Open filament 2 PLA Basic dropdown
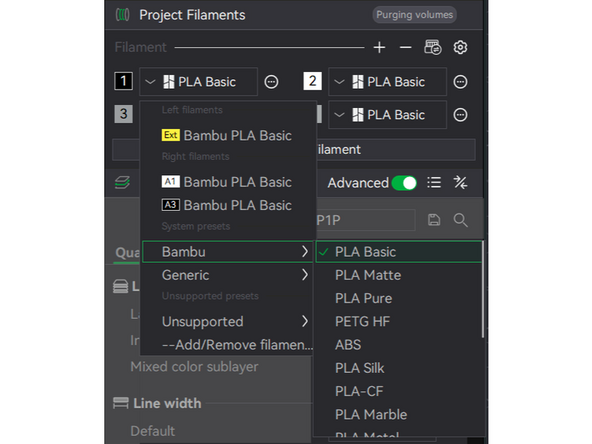 pos(388,82)
